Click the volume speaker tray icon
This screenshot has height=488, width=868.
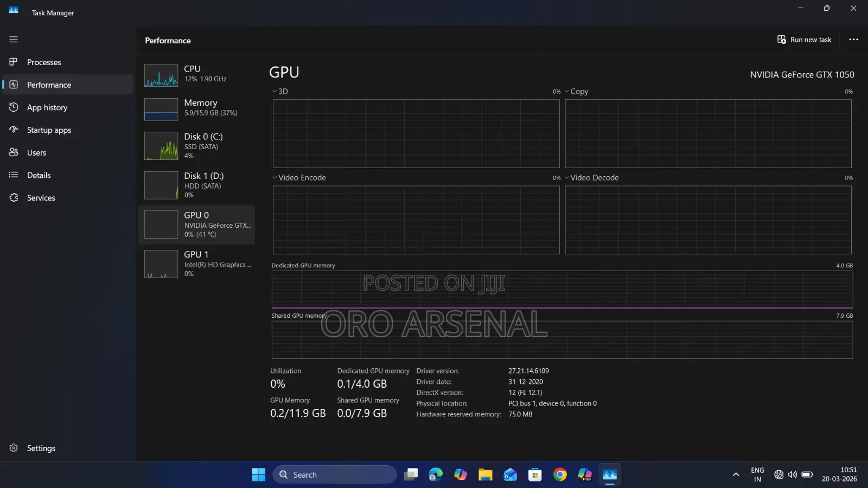[792, 475]
